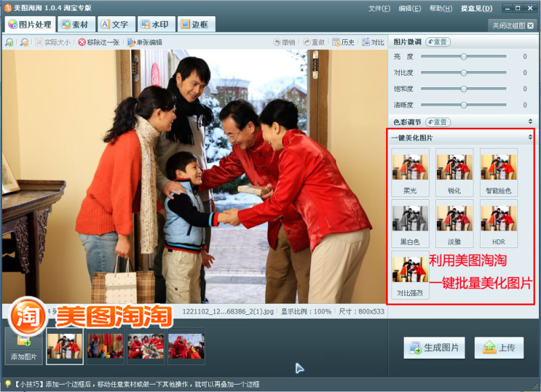Click the zoom in magnifier icon
This screenshot has height=392, width=541.
click(9, 43)
